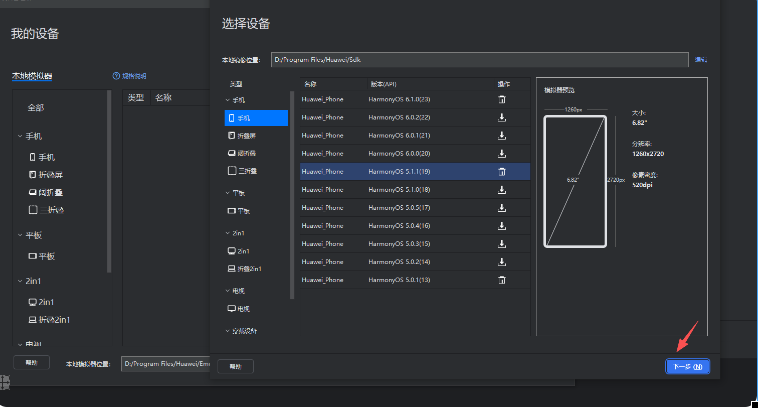Click the D:/Program Files/Huawei/Sdk path field
The width and height of the screenshot is (758, 408).
coord(480,60)
